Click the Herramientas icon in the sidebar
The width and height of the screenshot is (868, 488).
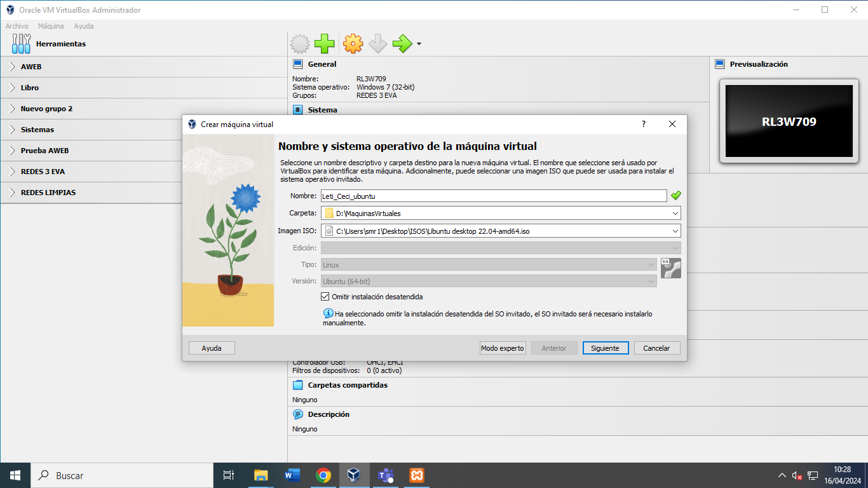(21, 43)
